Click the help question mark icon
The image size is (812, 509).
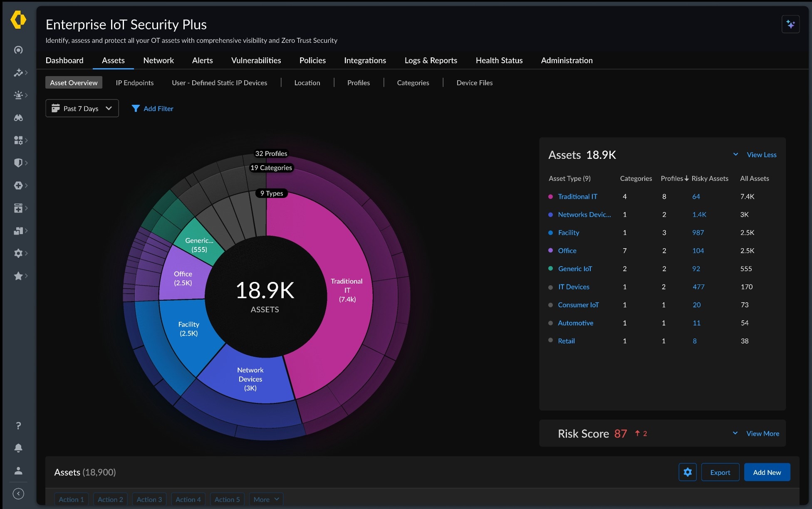tap(18, 425)
